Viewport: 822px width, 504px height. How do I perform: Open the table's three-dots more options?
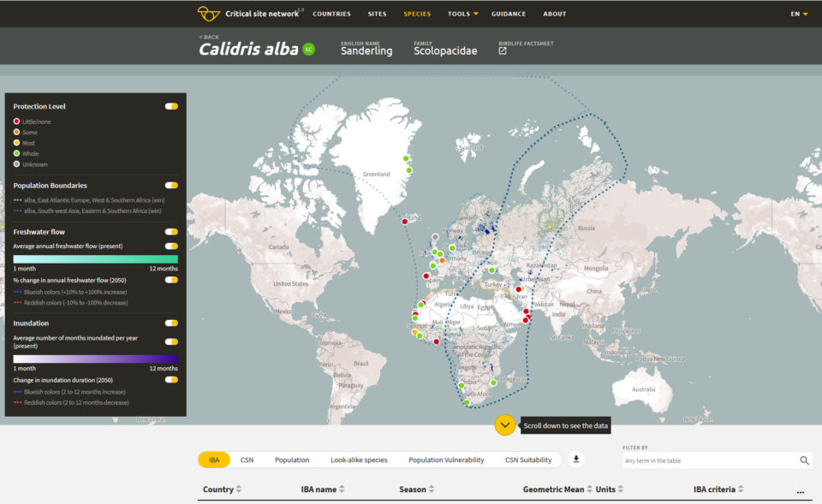[x=800, y=490]
